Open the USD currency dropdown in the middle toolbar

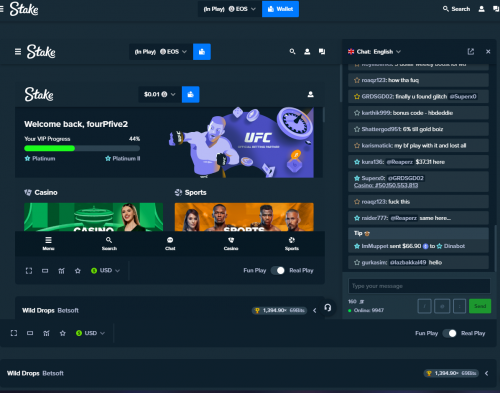tap(105, 271)
